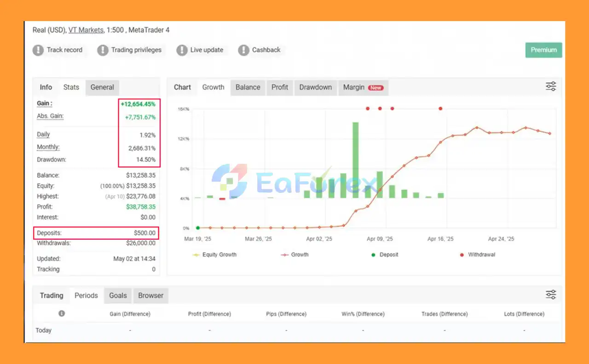This screenshot has width=589, height=364.
Task: Click the green Premium button
Action: [543, 50]
